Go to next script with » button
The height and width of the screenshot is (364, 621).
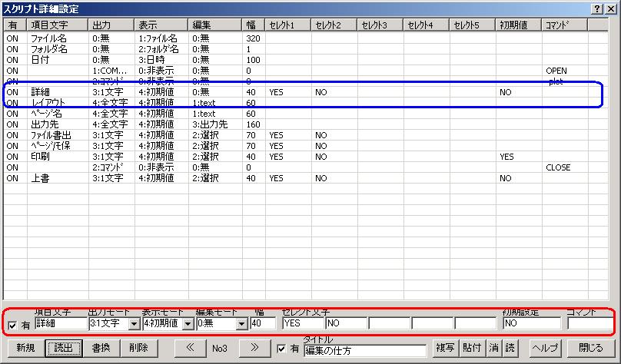tap(255, 348)
